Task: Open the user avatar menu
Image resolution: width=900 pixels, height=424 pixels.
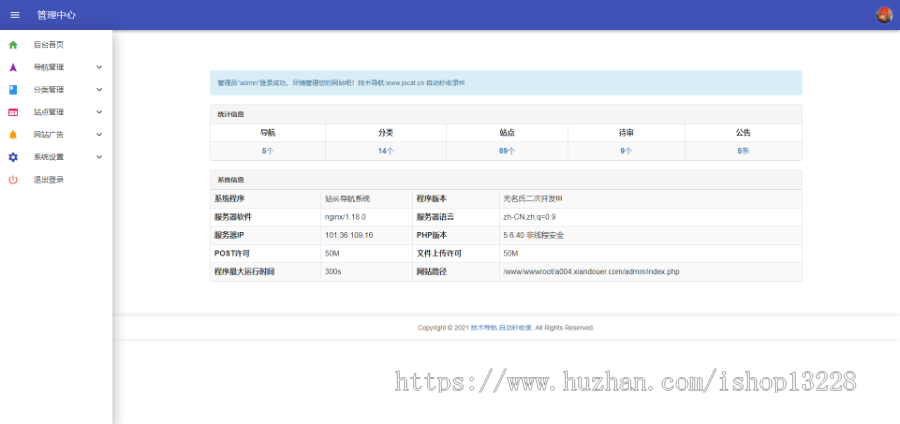Action: [x=884, y=15]
